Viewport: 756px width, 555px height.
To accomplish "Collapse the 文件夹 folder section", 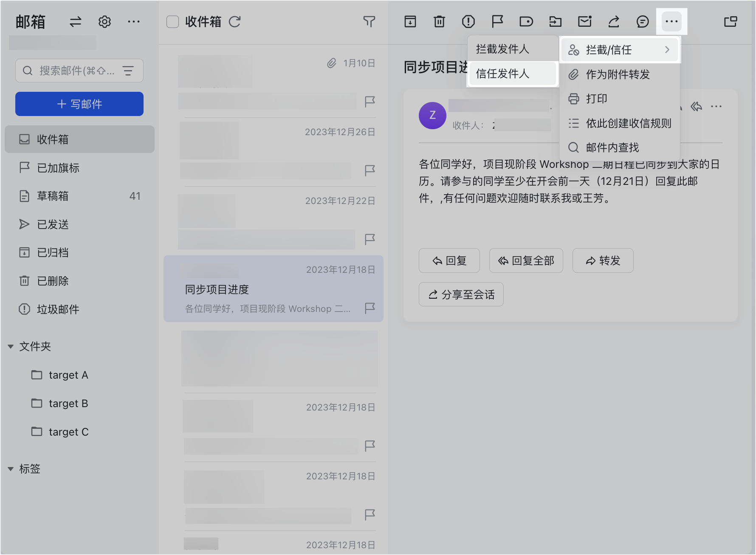I will pos(11,347).
